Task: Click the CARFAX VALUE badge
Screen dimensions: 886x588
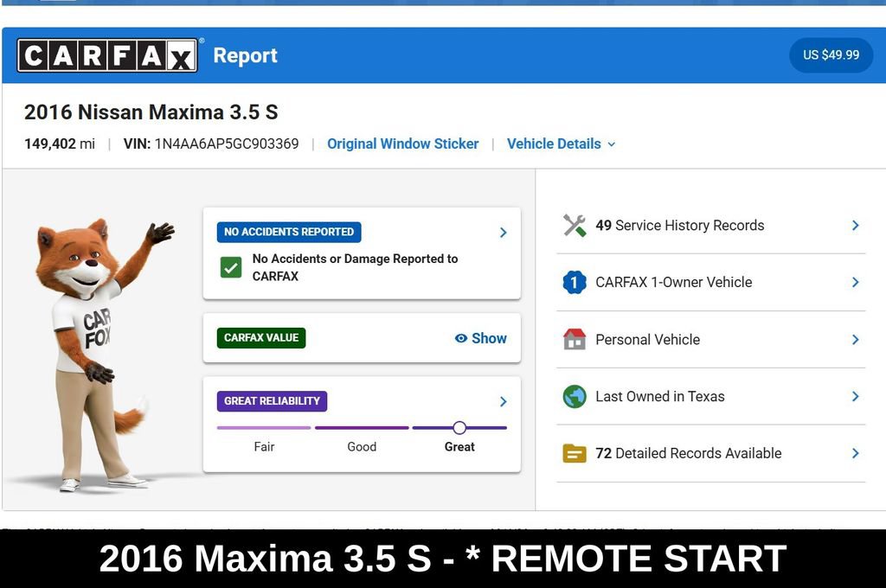Action: [x=261, y=338]
